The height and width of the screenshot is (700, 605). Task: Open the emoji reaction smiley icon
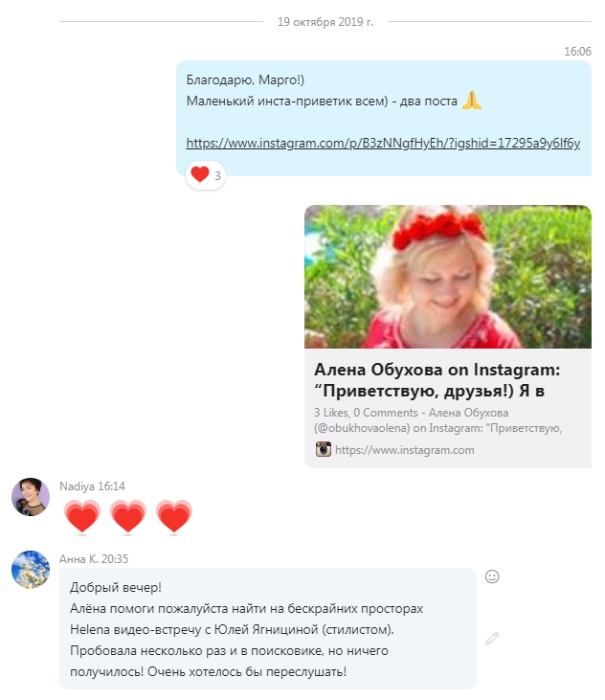pyautogui.click(x=492, y=576)
